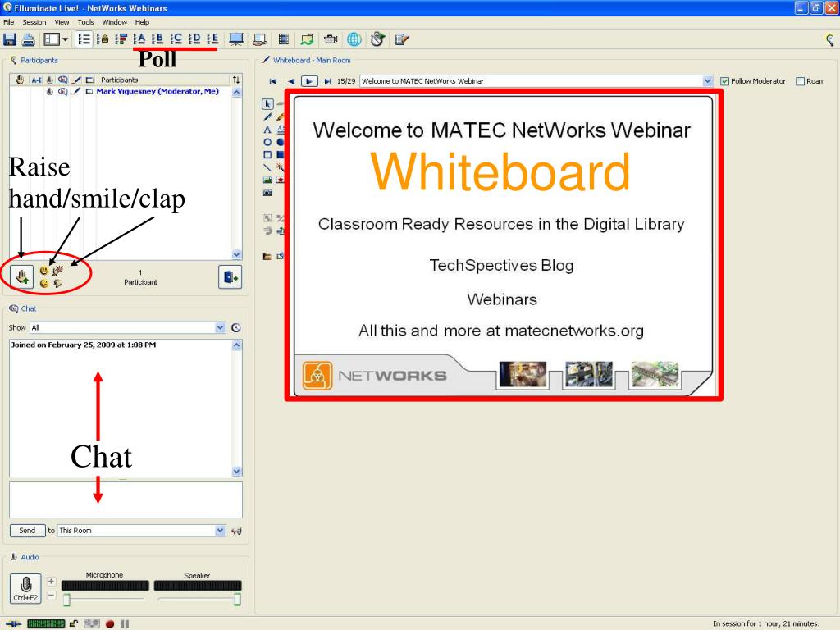Image resolution: width=840 pixels, height=630 pixels.
Task: Select the whiteboard arrow selection tool
Action: [268, 103]
